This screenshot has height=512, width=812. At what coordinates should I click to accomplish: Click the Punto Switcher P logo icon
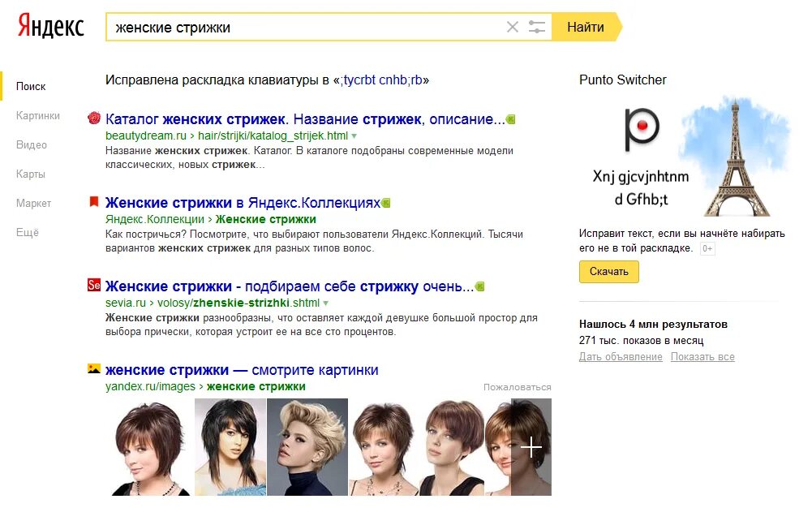tap(641, 130)
